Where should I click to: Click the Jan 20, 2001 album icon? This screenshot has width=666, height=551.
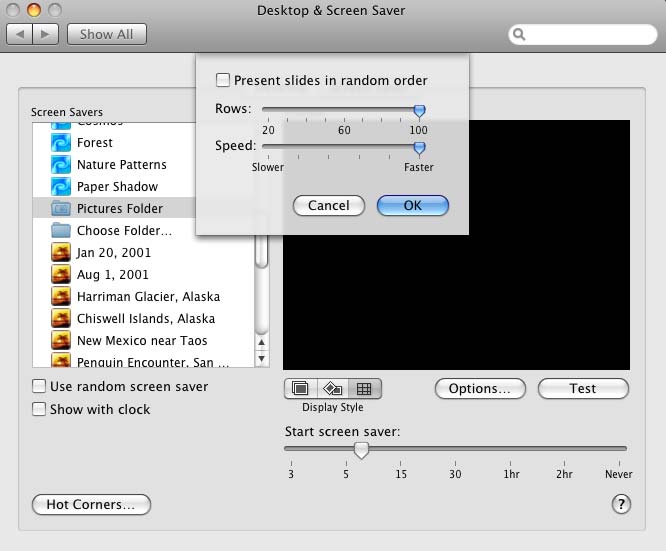tap(61, 252)
